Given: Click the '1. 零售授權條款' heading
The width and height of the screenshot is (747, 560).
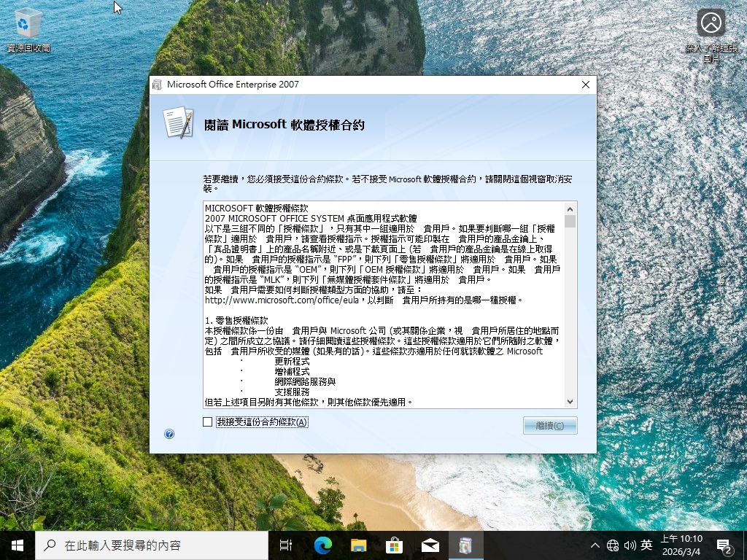Looking at the screenshot, I should click(236, 321).
